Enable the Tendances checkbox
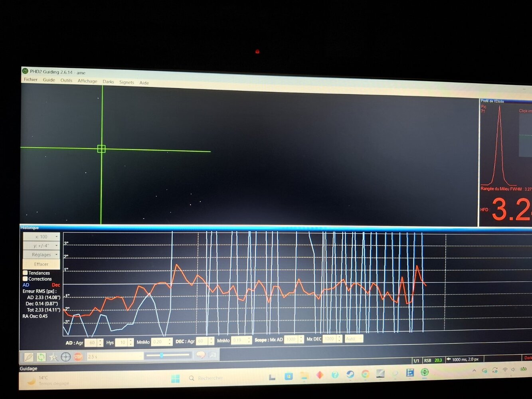Screen dimensions: 532x399 pos(25,273)
